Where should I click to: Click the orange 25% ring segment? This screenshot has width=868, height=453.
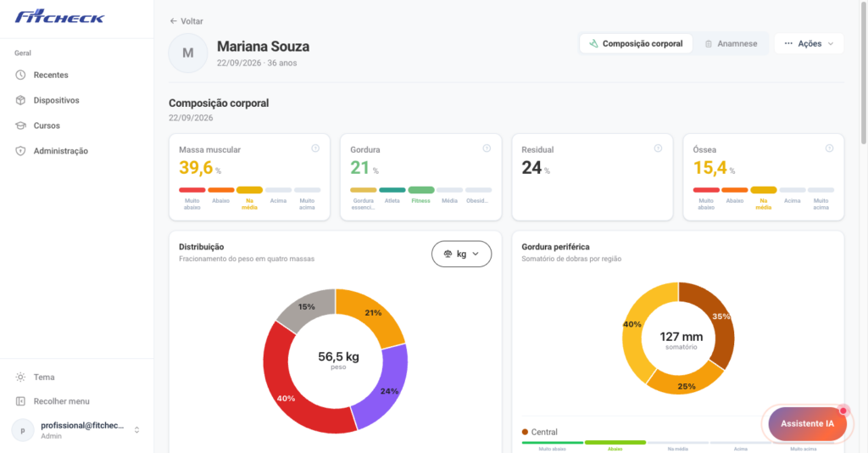pos(687,385)
